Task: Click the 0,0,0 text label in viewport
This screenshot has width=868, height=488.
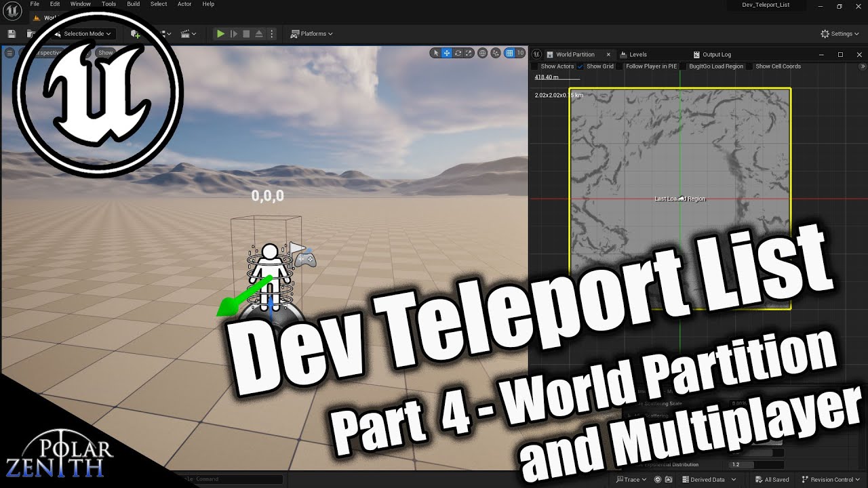Action: coord(267,196)
